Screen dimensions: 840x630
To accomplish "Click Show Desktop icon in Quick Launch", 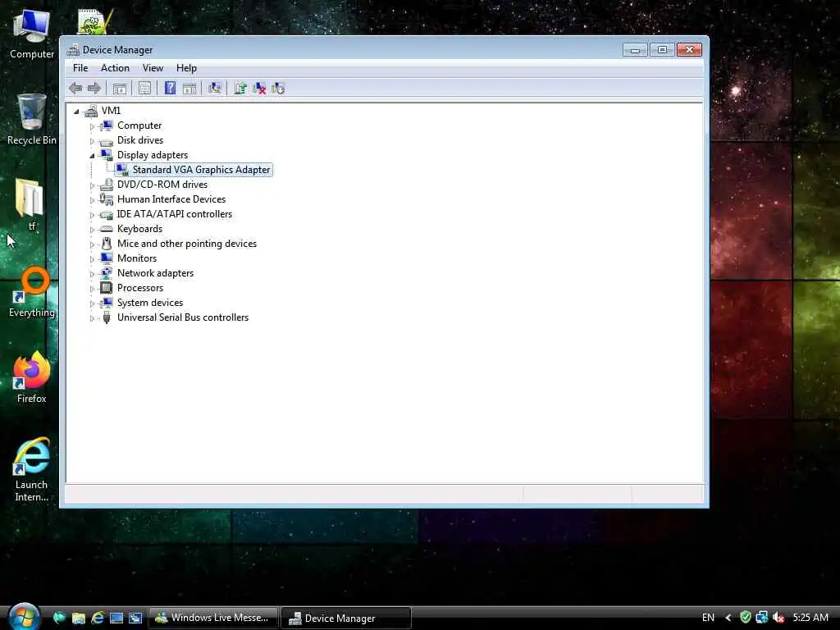I will (x=116, y=618).
